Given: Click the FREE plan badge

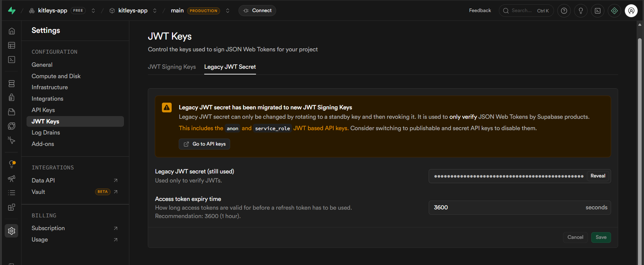Looking at the screenshot, I should click(x=78, y=11).
